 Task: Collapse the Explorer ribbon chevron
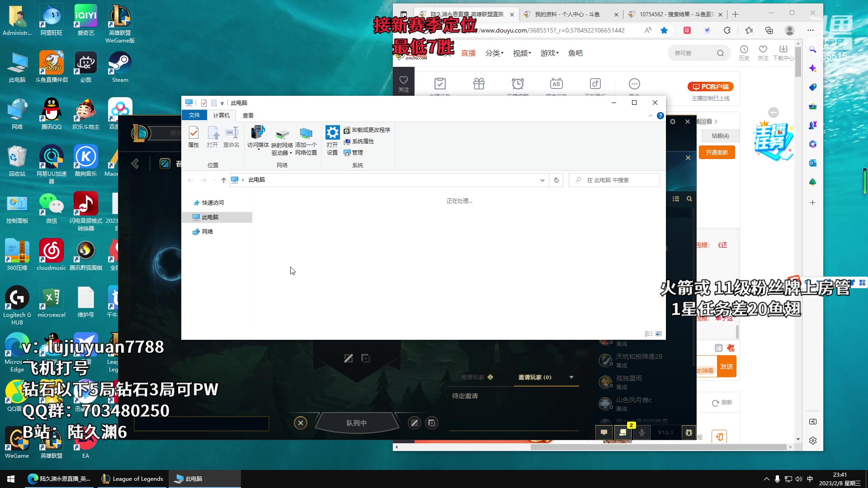click(x=651, y=116)
